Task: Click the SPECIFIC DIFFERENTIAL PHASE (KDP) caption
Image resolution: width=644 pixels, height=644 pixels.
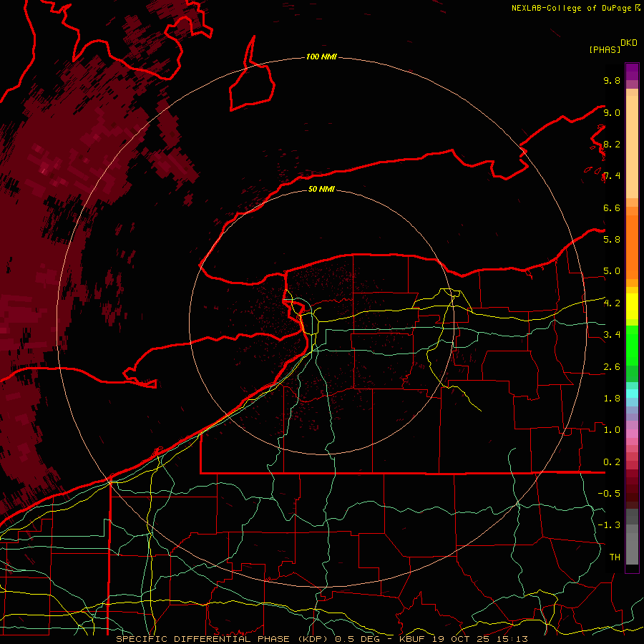Action: [223, 639]
